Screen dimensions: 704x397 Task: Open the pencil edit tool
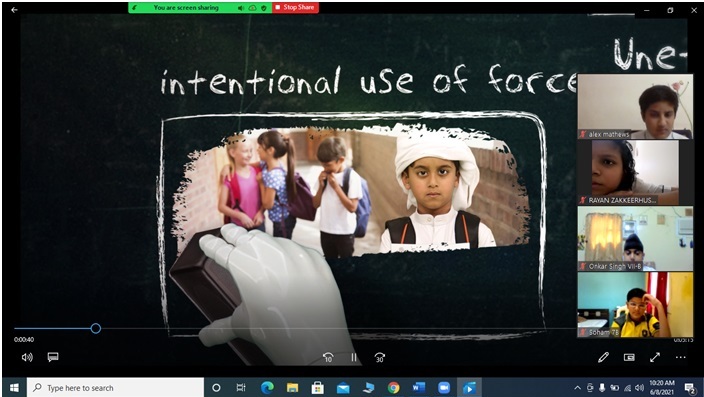click(603, 357)
